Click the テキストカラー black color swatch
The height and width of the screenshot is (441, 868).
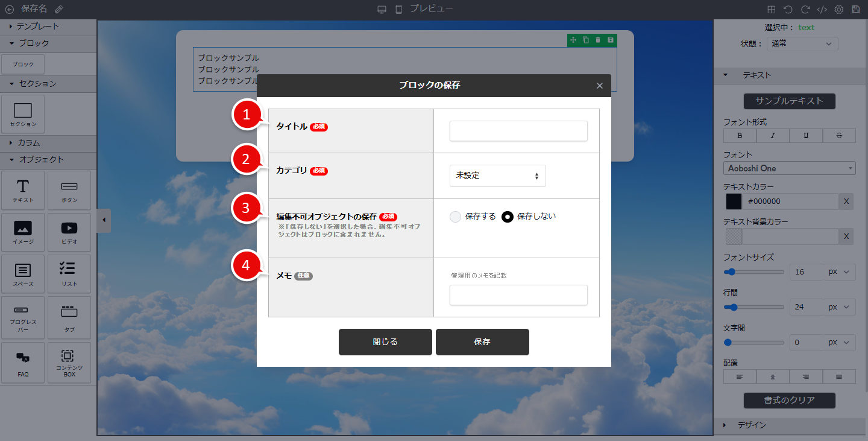734,201
